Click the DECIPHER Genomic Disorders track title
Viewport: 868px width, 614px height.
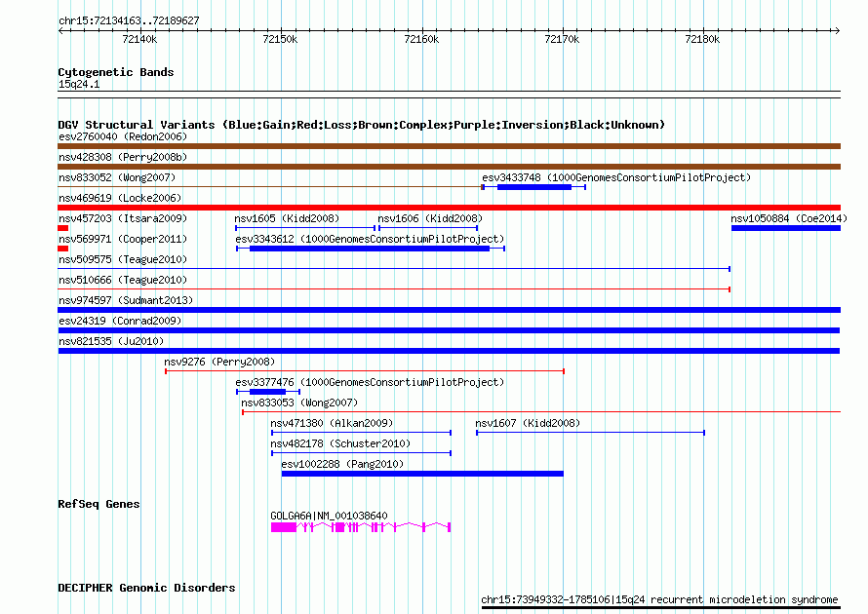point(146,588)
